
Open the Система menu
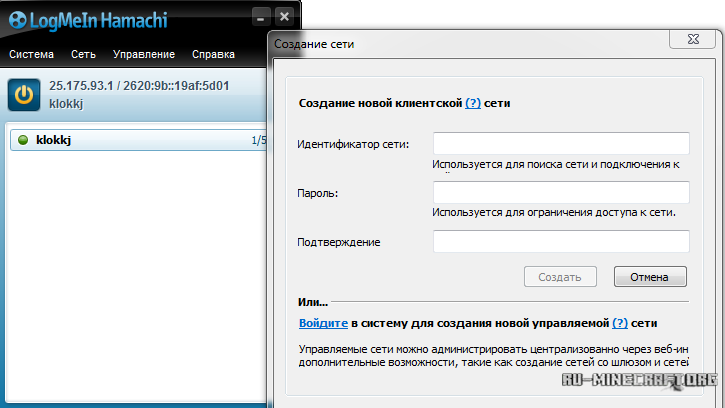[x=31, y=54]
